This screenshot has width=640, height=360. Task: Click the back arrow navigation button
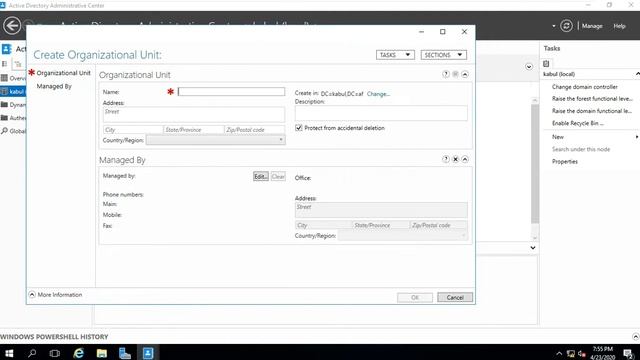(12, 26)
